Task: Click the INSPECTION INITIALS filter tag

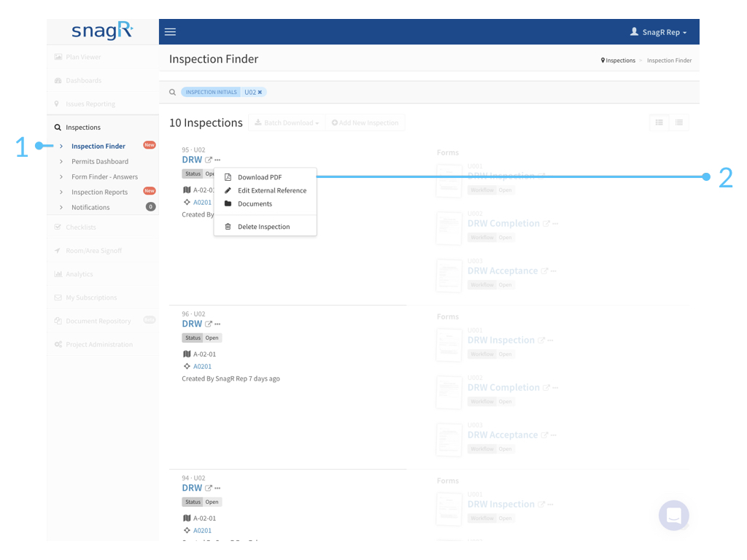Action: pyautogui.click(x=211, y=93)
